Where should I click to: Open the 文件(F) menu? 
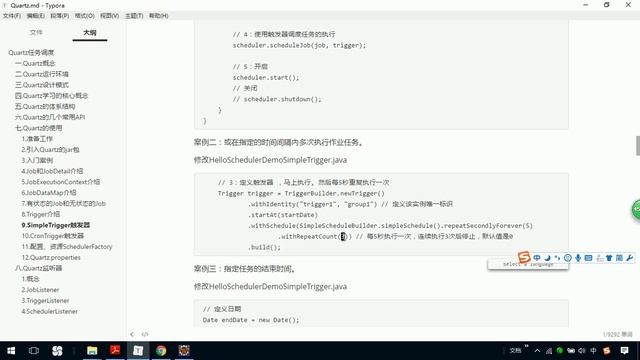[x=11, y=16]
